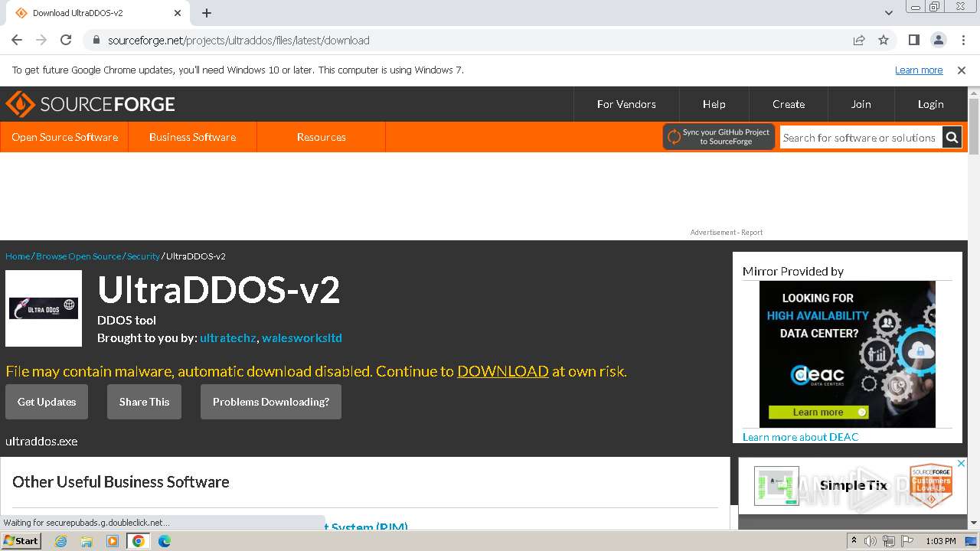Click the padlock site info icon
Viewport: 980px width, 551px height.
click(x=96, y=40)
